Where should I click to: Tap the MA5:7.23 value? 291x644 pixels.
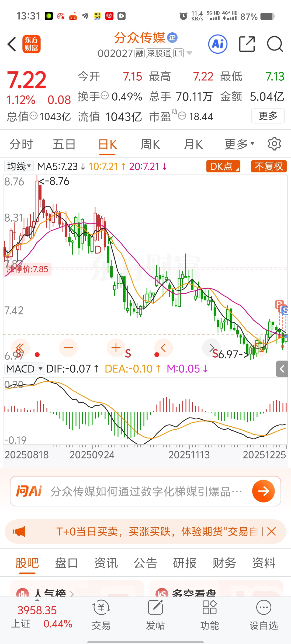coord(57,166)
